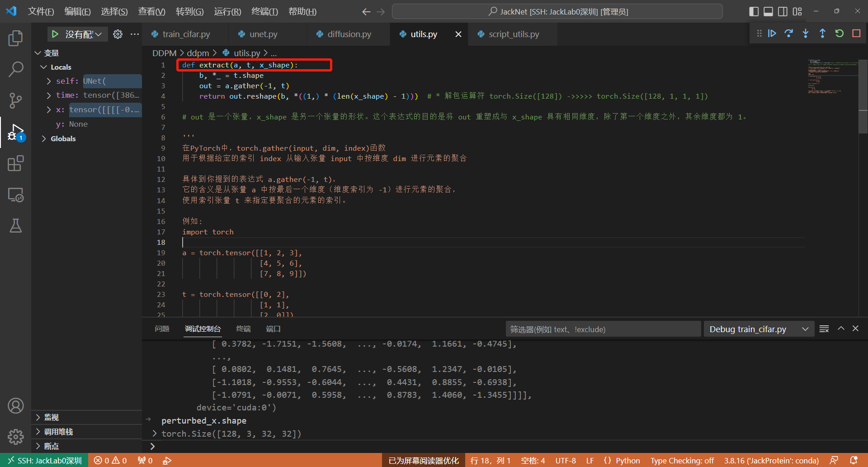
Task: Open launch.json with the gear icon
Action: [x=118, y=34]
